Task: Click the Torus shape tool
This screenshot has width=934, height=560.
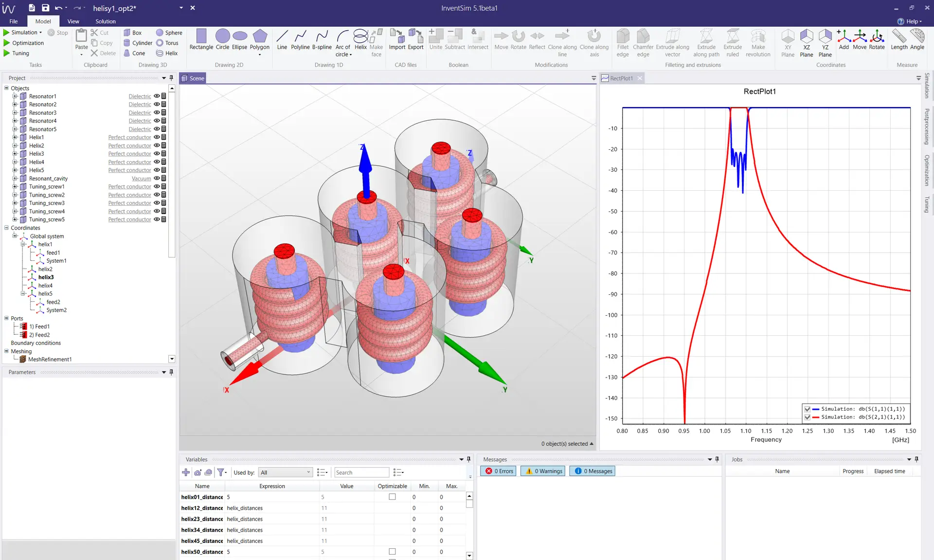Action: [x=166, y=43]
